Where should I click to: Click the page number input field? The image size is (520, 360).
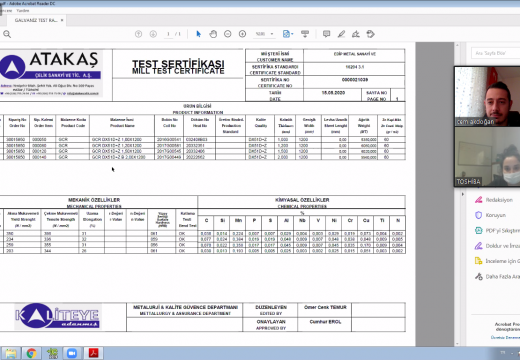[169, 34]
